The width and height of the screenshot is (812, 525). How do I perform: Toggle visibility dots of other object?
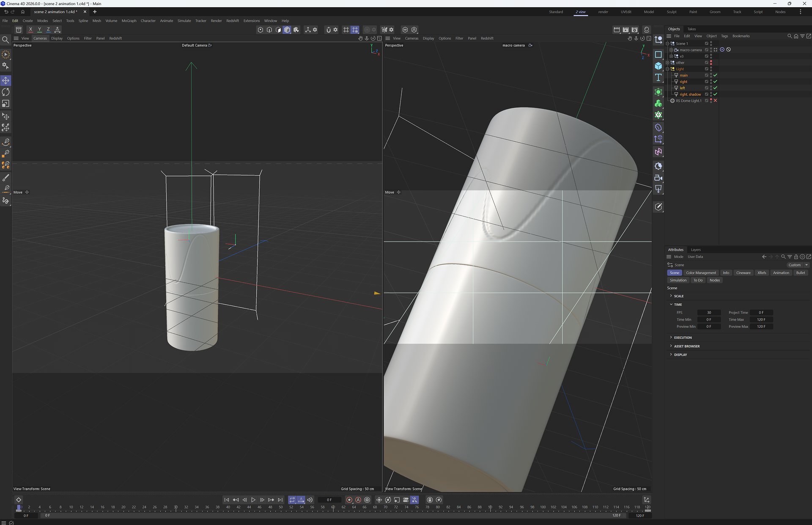[711, 63]
